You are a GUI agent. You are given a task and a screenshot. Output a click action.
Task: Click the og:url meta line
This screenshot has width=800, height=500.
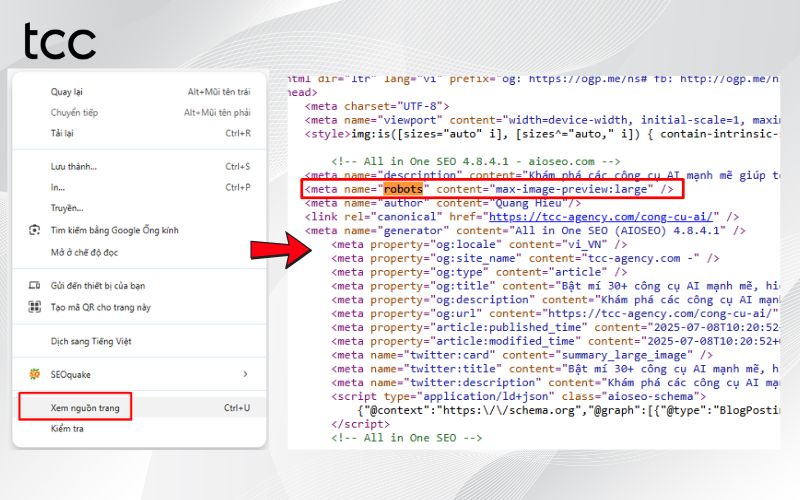coord(555,313)
